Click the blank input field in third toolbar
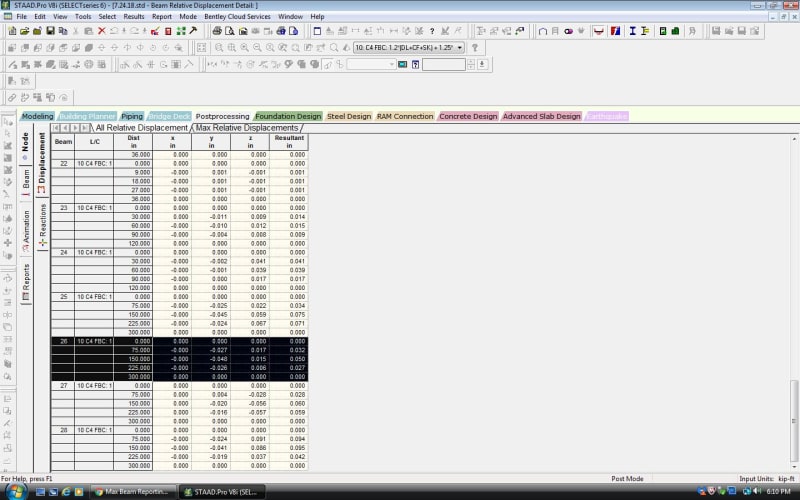 [444, 65]
